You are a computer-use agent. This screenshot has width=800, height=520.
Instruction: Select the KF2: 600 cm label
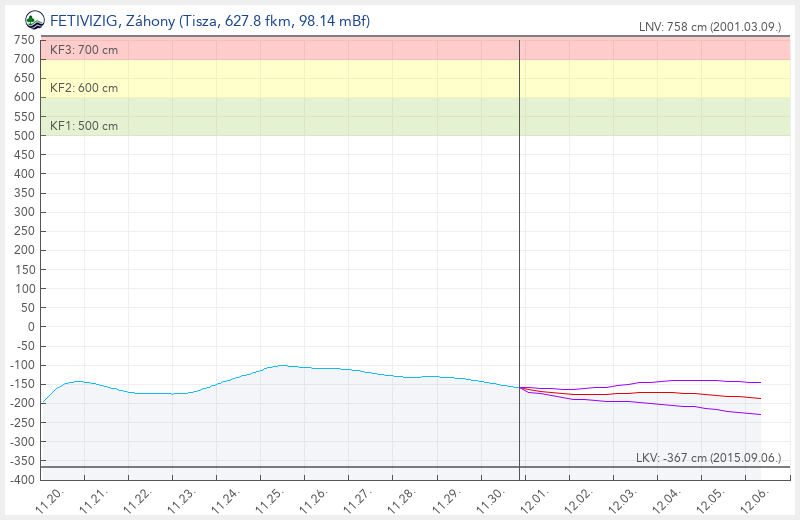[x=84, y=88]
